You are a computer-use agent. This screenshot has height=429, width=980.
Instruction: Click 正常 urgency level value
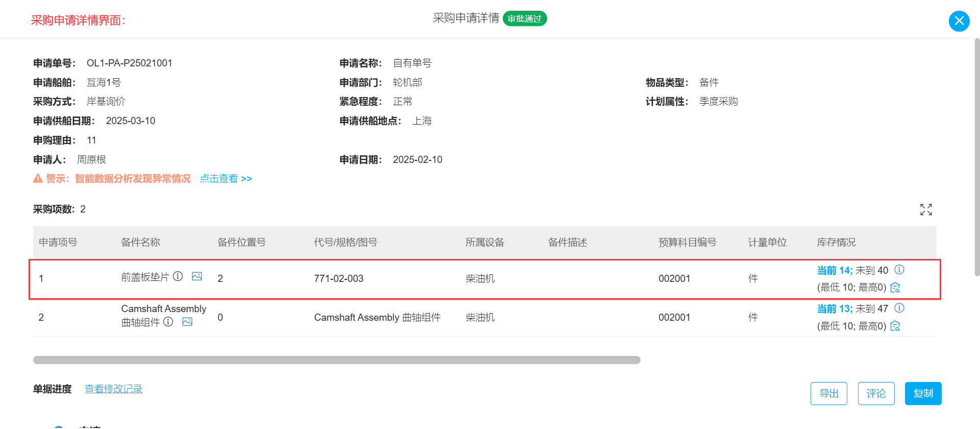pyautogui.click(x=403, y=101)
